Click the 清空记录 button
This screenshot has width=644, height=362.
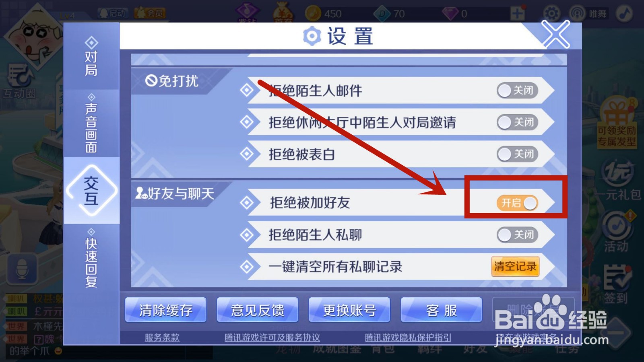coord(515,266)
